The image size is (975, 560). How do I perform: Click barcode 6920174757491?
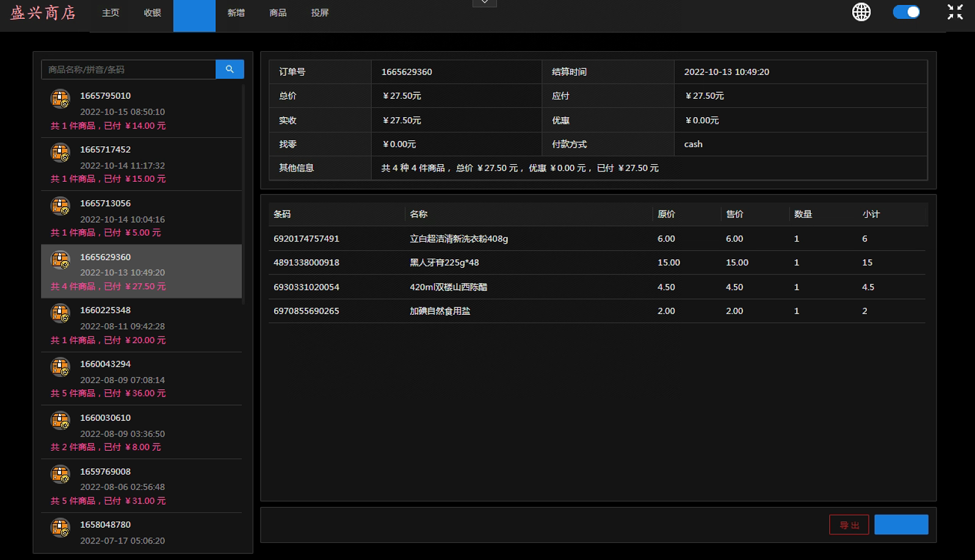(x=306, y=239)
